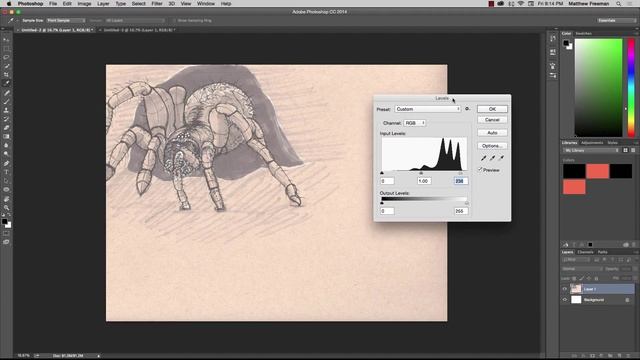
Task: Select the Layer 1 thumbnail
Action: [x=576, y=289]
